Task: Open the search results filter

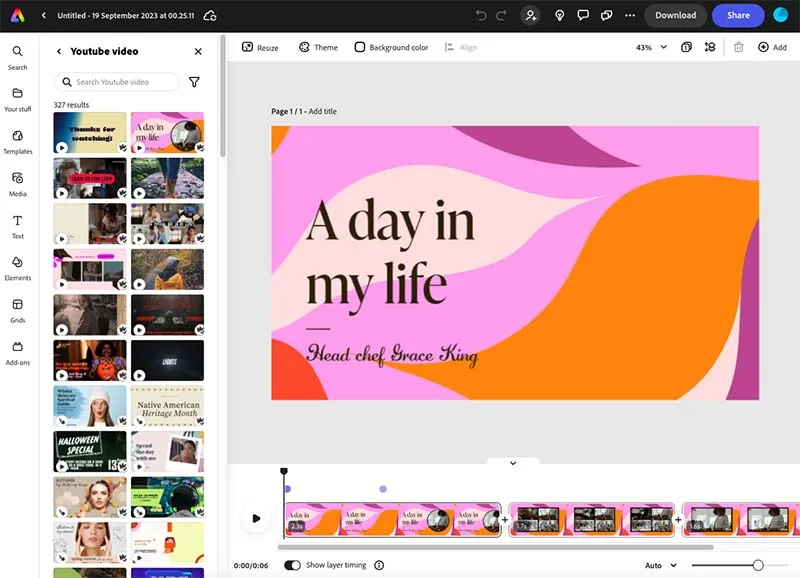Action: click(x=196, y=81)
